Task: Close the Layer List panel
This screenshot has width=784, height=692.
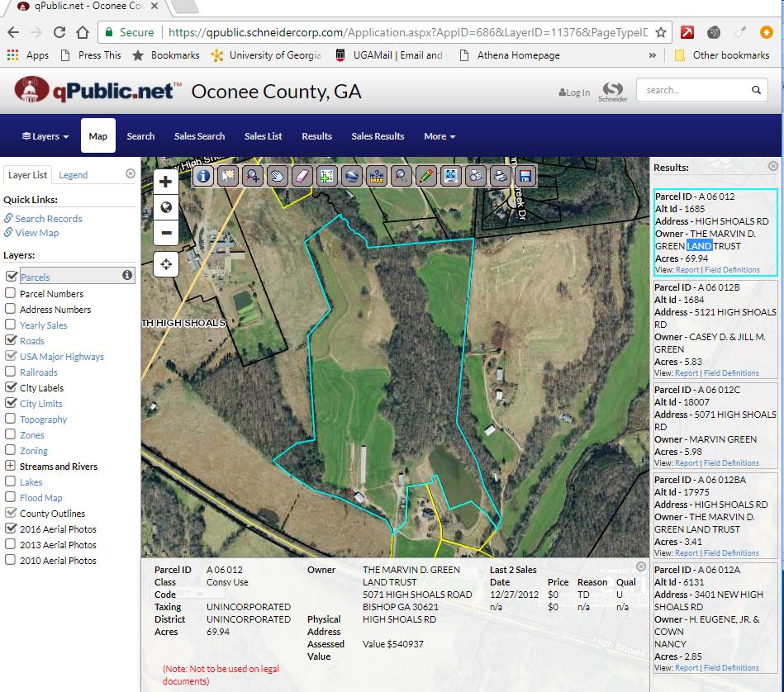Action: 131,173
